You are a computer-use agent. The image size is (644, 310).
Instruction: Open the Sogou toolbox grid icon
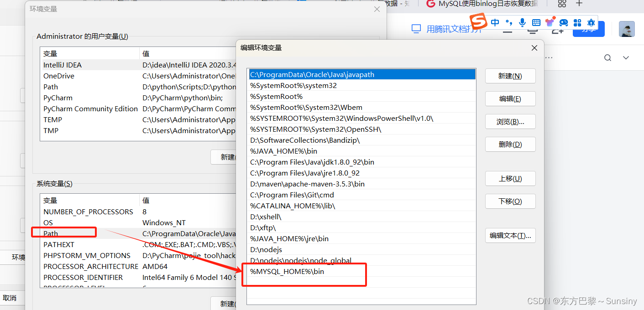(x=577, y=22)
